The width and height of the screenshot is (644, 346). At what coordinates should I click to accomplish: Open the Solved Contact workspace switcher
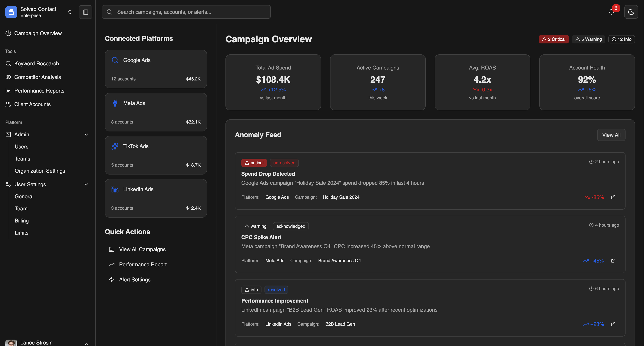click(x=70, y=12)
